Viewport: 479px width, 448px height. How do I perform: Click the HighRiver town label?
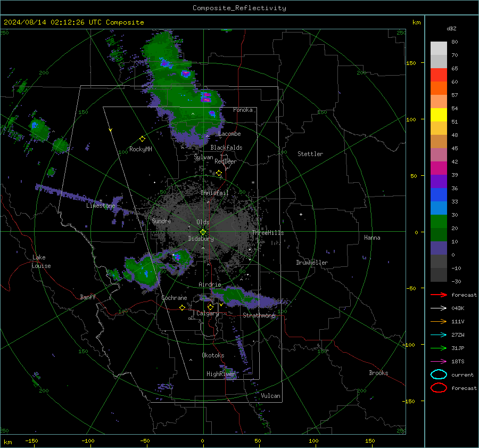(220, 374)
